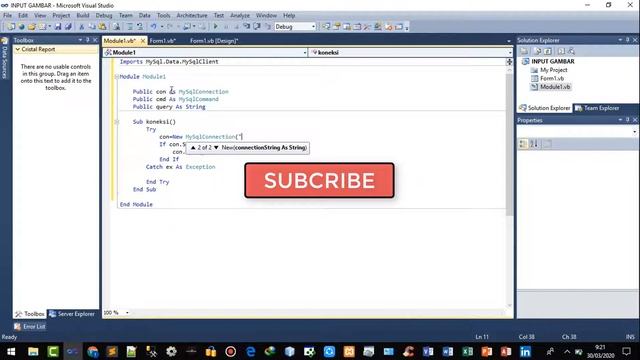Switch to the Server Explorer tab

click(x=72, y=314)
